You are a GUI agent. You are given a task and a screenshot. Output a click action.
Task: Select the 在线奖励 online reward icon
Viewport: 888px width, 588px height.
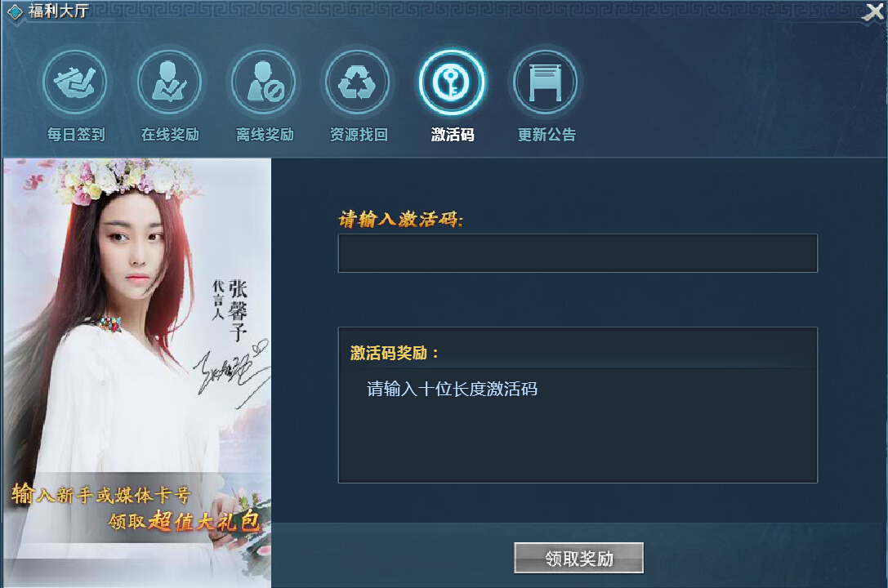[x=169, y=82]
